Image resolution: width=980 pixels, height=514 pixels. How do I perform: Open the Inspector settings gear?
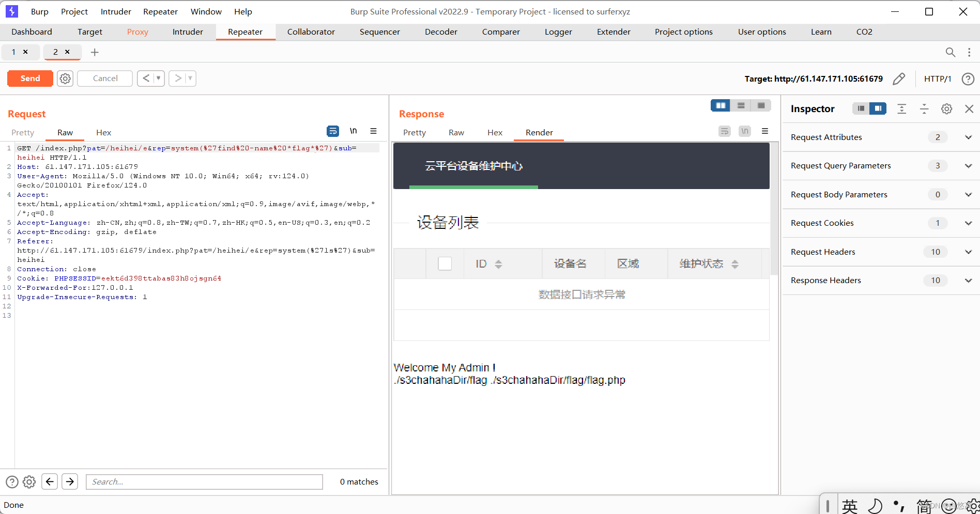(x=946, y=108)
